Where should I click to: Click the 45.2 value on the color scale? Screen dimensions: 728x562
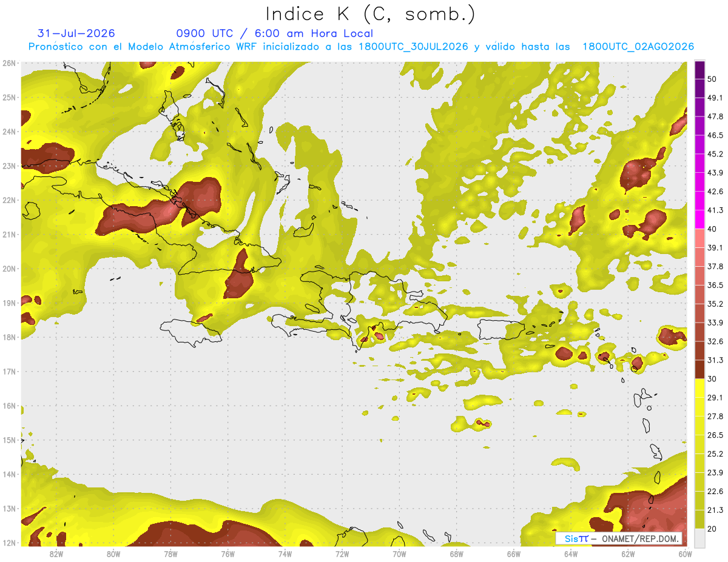tap(715, 154)
